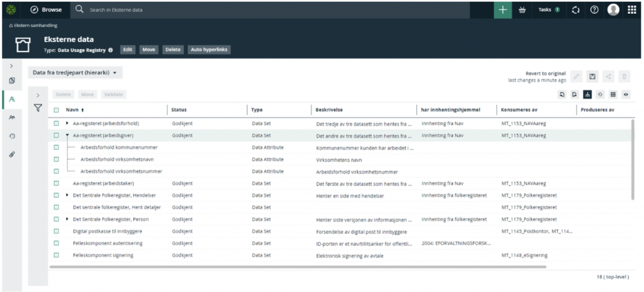Open the Tasks menu in top bar

click(548, 10)
